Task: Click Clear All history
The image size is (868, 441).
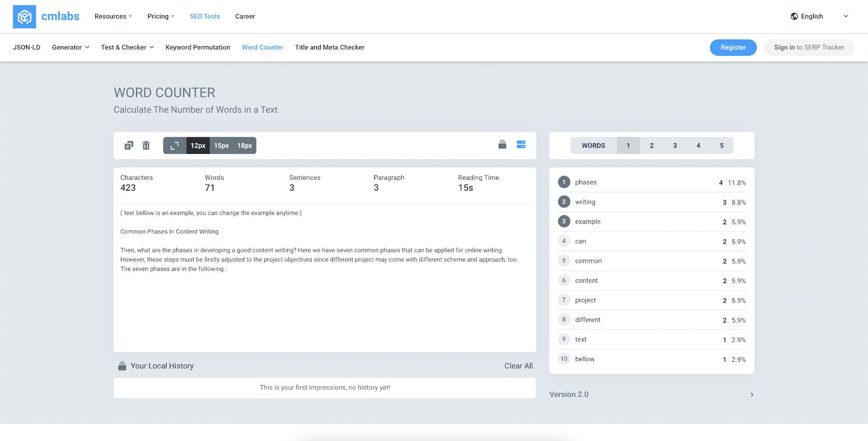Action: pyautogui.click(x=519, y=366)
